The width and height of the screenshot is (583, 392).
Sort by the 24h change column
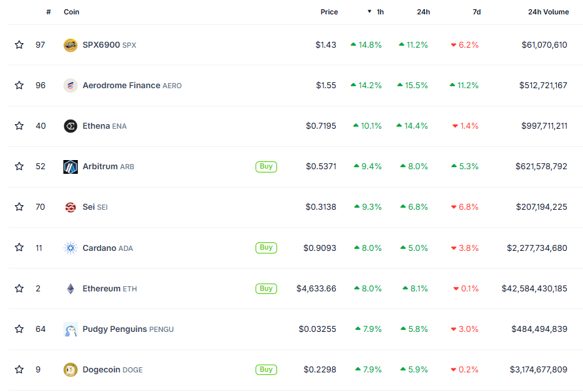click(423, 12)
